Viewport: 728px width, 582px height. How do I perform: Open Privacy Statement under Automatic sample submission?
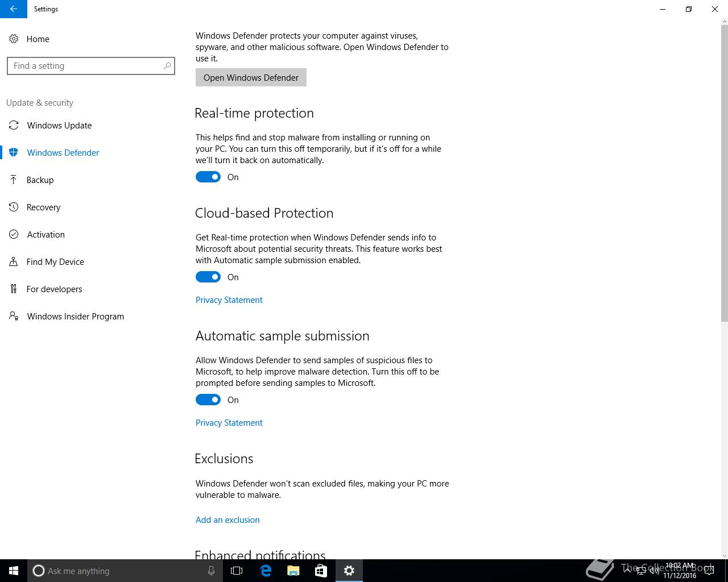coord(229,422)
